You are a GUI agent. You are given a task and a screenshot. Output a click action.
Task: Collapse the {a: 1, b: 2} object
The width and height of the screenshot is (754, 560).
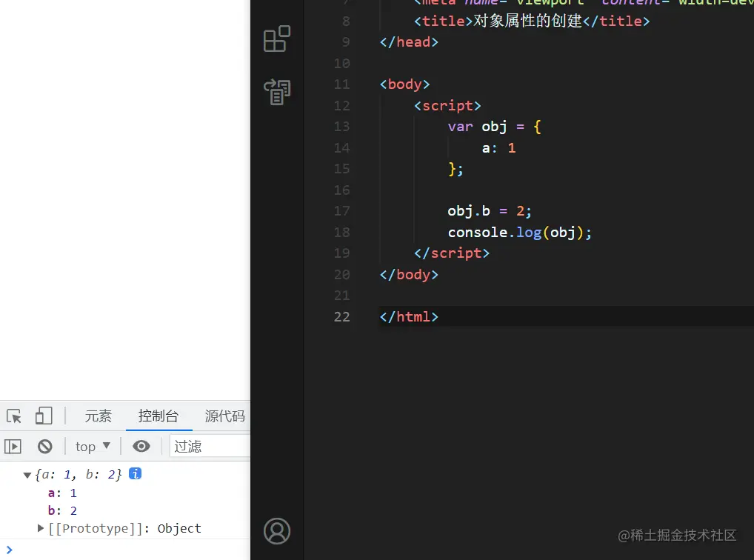click(x=27, y=476)
